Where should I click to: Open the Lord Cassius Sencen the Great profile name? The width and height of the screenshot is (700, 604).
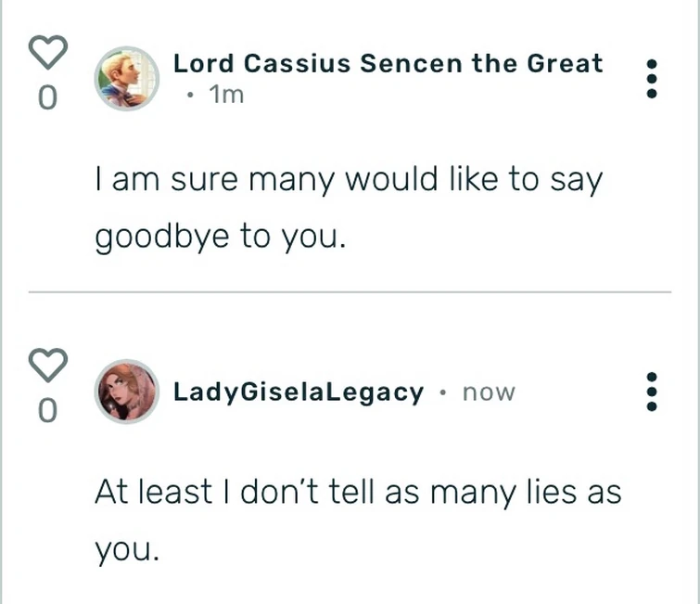(x=388, y=64)
